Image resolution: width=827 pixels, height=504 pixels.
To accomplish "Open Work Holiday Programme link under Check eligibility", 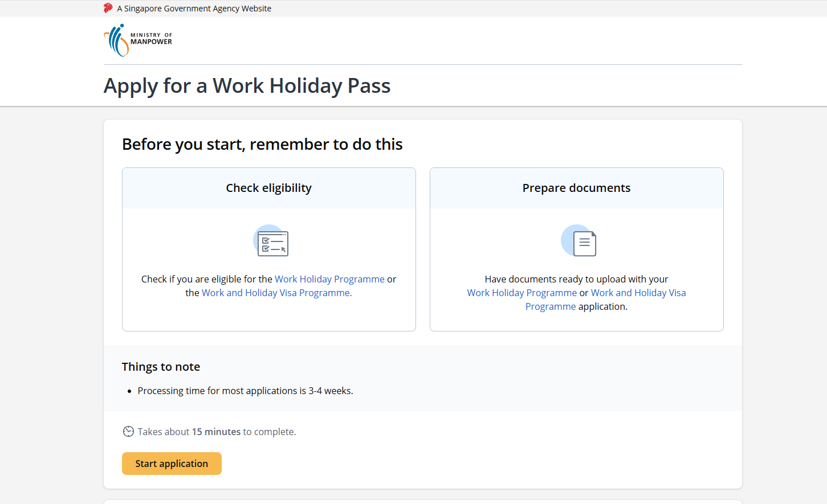I will (x=329, y=279).
